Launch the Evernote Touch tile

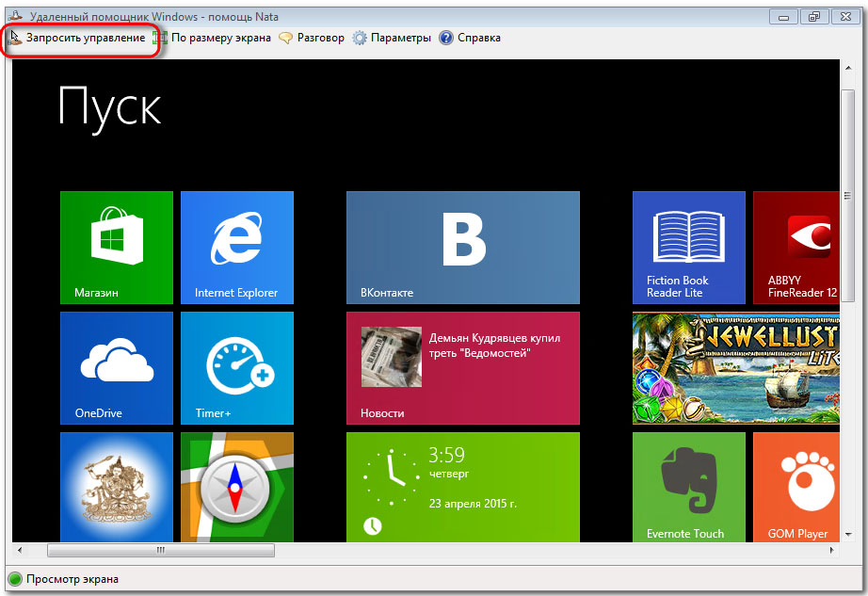click(688, 487)
